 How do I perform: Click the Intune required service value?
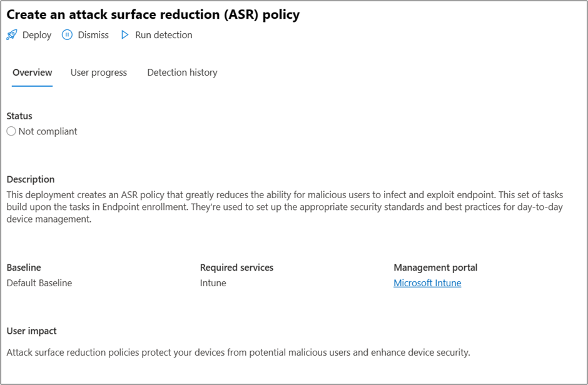coord(213,283)
